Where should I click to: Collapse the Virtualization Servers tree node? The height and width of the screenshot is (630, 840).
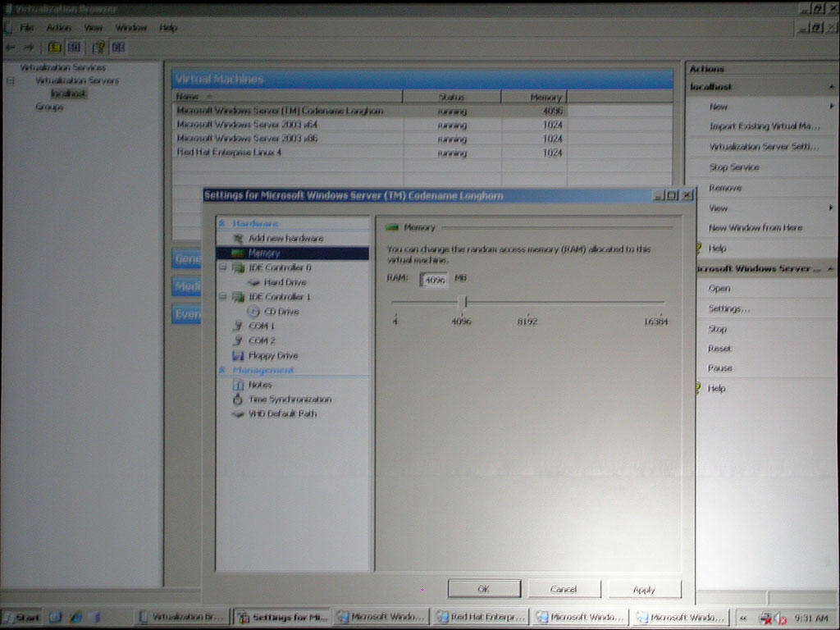click(x=11, y=81)
